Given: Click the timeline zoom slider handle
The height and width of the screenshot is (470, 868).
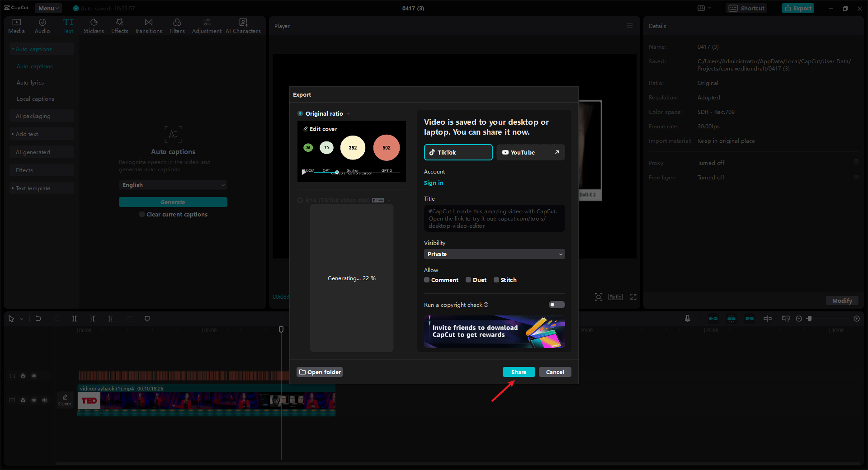Looking at the screenshot, I should pos(810,319).
